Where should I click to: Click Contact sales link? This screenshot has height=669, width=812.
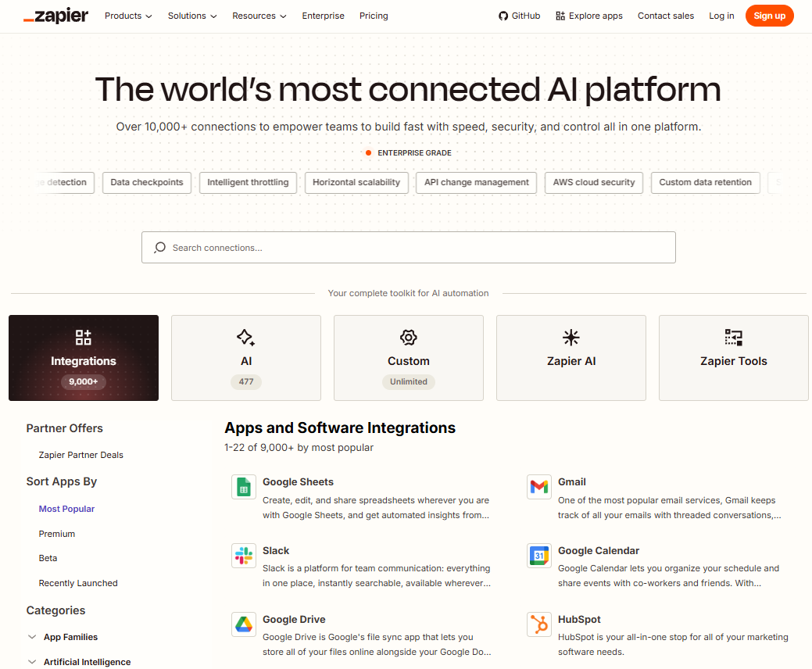click(x=665, y=16)
